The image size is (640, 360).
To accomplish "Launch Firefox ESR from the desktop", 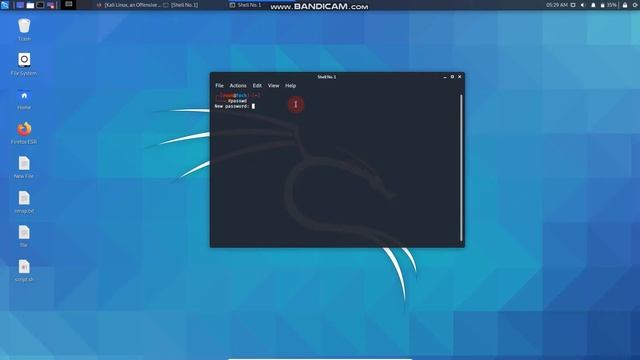I will pos(24,133).
